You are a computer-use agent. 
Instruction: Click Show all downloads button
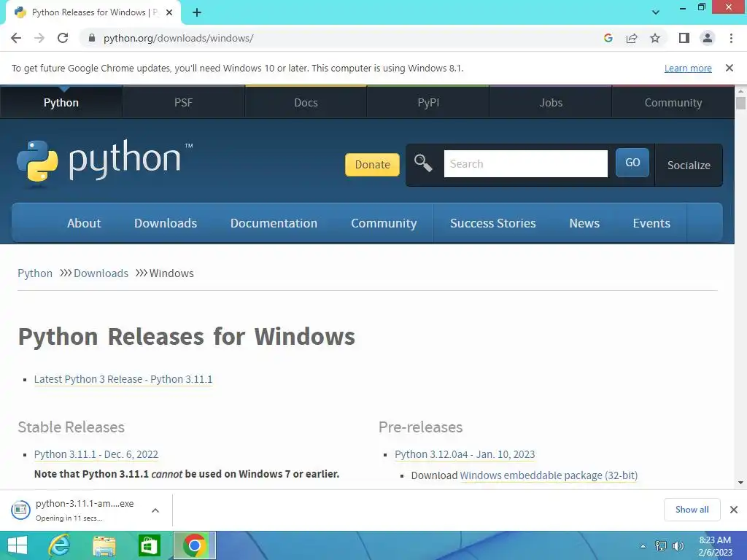(692, 510)
